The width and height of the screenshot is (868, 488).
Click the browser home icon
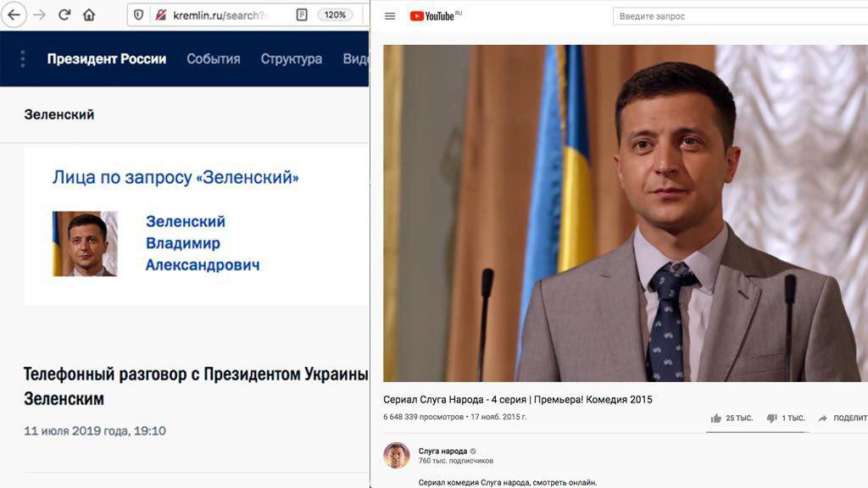pyautogui.click(x=87, y=14)
